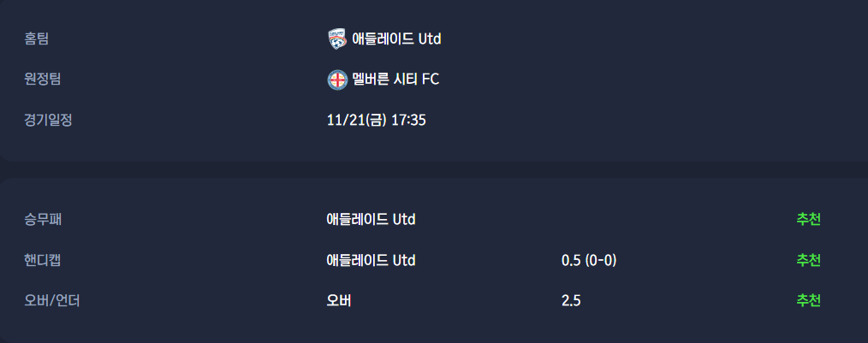Click the 원정팀 label
Viewport: 868px width, 343px height.
point(42,80)
